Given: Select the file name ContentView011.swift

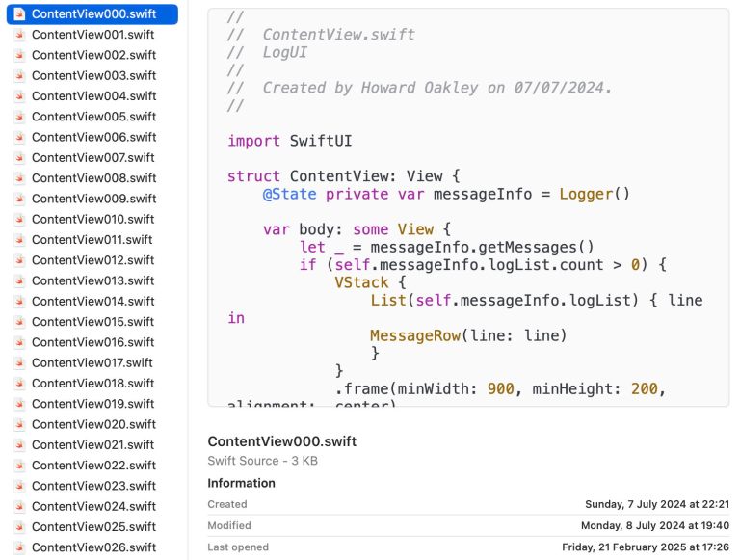Looking at the screenshot, I should pos(92,240).
